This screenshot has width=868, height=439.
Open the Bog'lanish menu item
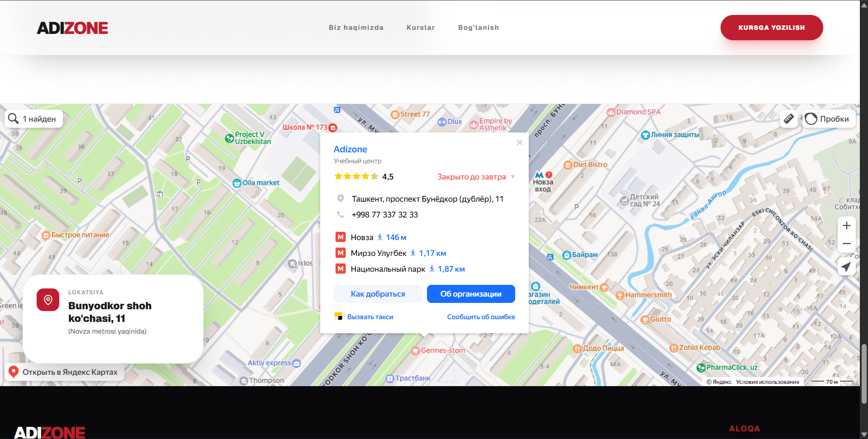tap(478, 28)
